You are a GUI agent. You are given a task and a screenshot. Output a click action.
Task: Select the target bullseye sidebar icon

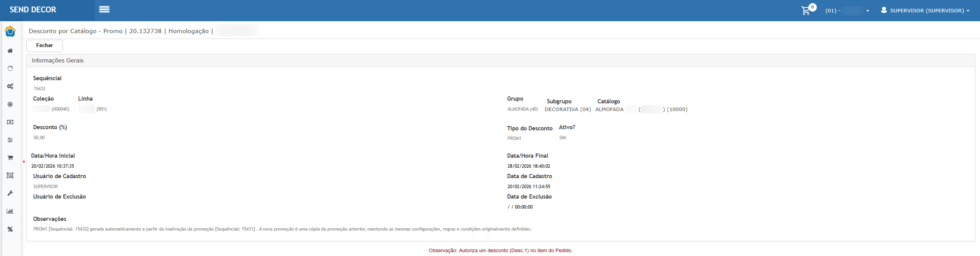(x=10, y=104)
